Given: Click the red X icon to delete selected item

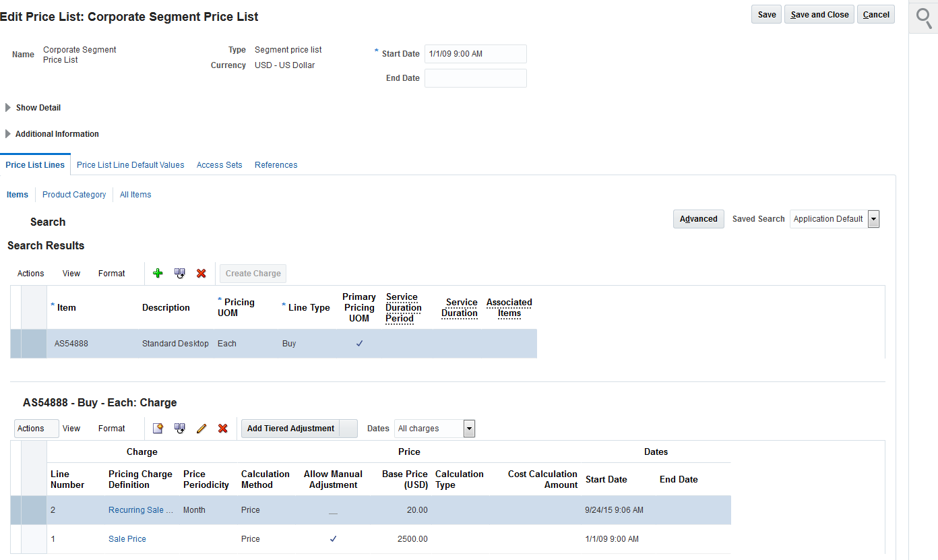Looking at the screenshot, I should pyautogui.click(x=201, y=273).
